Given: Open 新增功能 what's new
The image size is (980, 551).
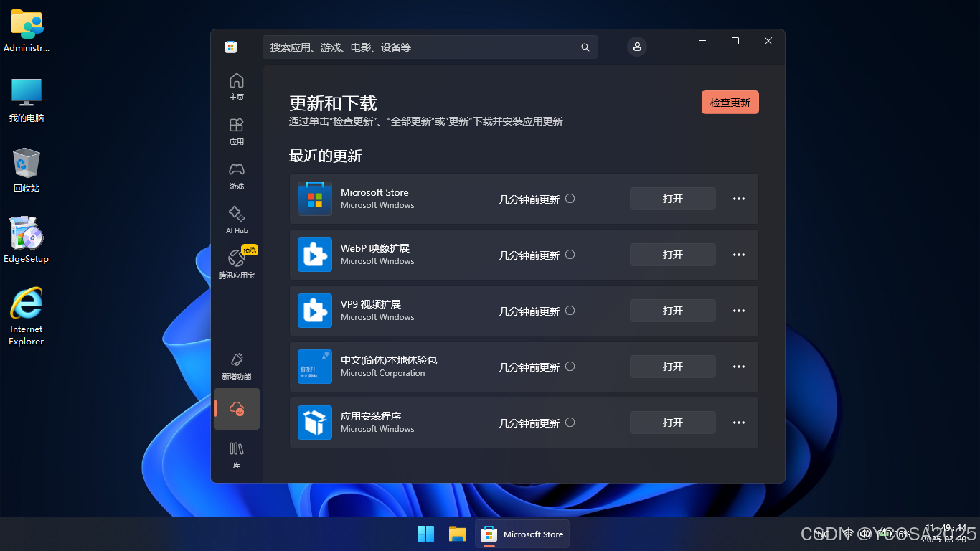Looking at the screenshot, I should (237, 366).
